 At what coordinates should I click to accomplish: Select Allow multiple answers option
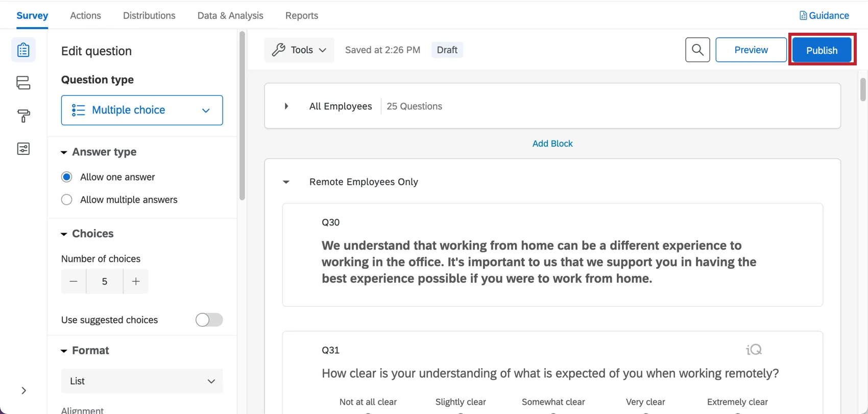point(67,200)
